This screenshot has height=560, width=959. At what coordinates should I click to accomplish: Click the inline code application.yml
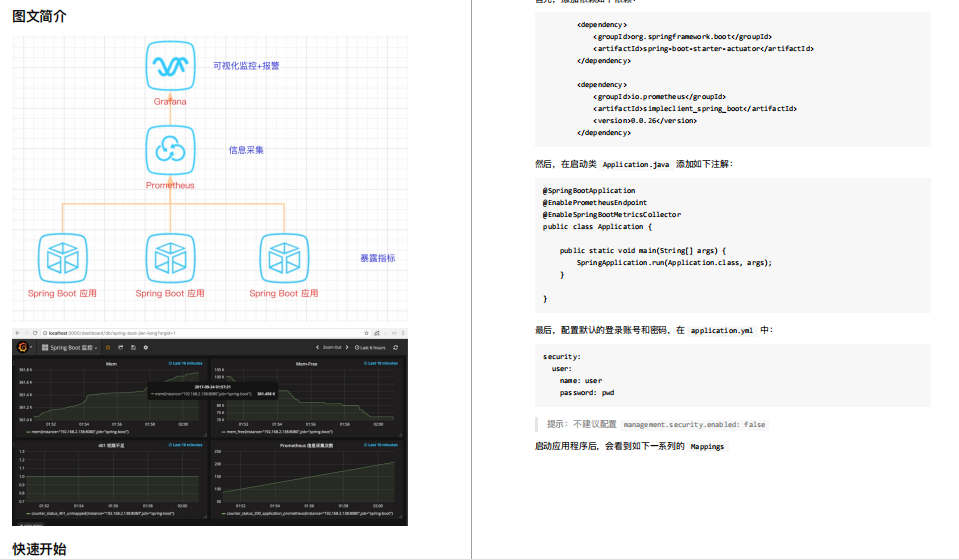pos(722,331)
